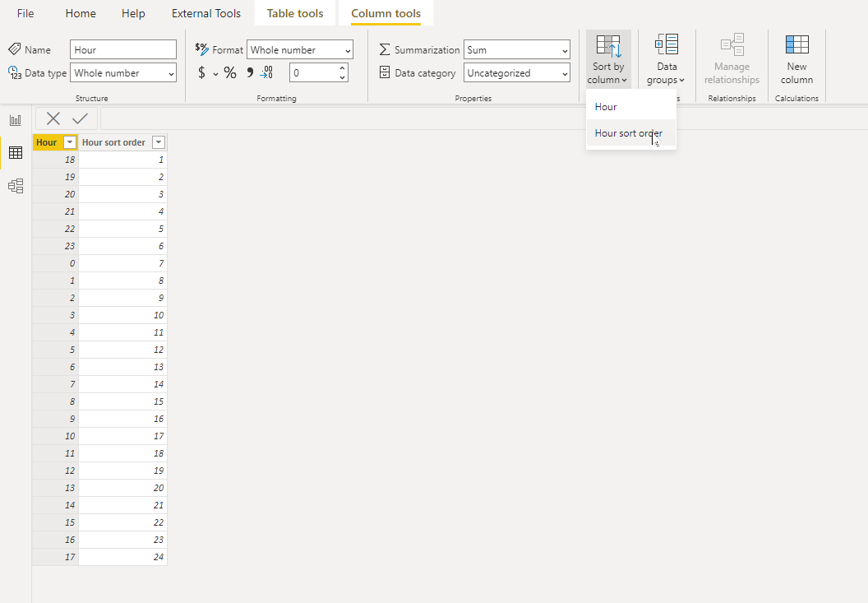
Task: Toggle thousands separator comma icon
Action: [250, 72]
